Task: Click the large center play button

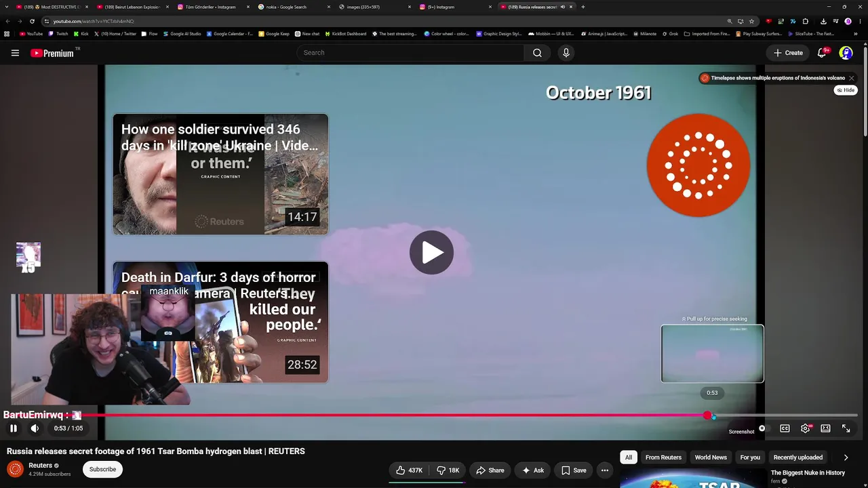Action: coord(432,253)
